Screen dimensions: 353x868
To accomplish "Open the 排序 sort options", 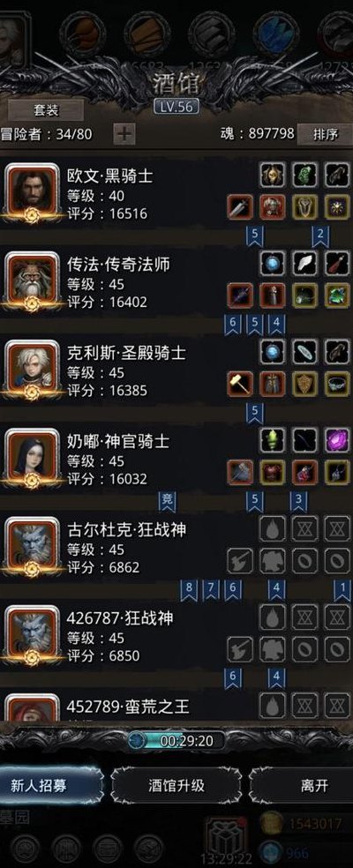I will pyautogui.click(x=325, y=134).
